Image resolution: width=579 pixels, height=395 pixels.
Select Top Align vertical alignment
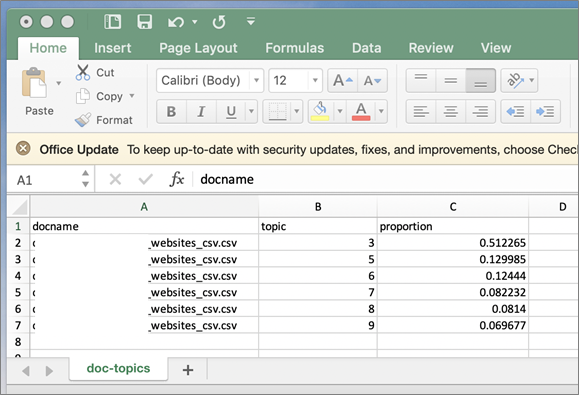pos(421,80)
